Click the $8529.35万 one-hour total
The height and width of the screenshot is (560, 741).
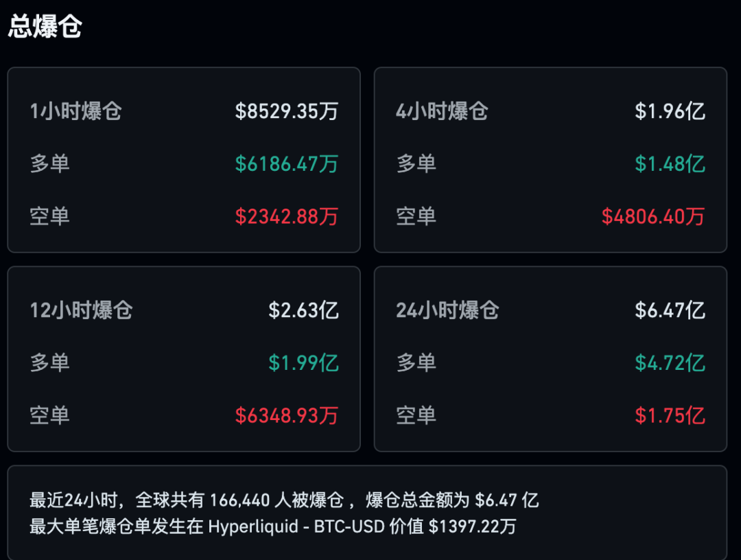click(x=287, y=111)
